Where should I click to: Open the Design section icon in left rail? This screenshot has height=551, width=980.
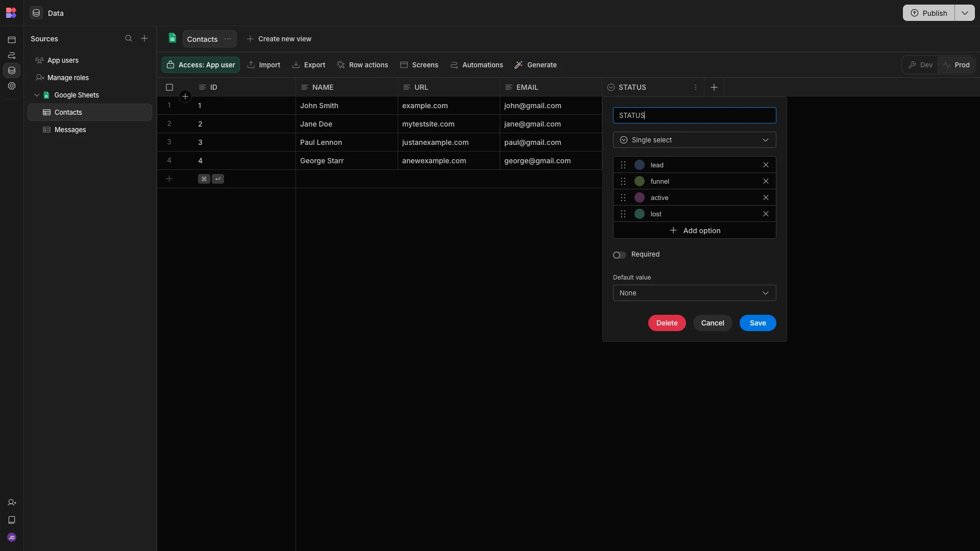click(x=12, y=40)
